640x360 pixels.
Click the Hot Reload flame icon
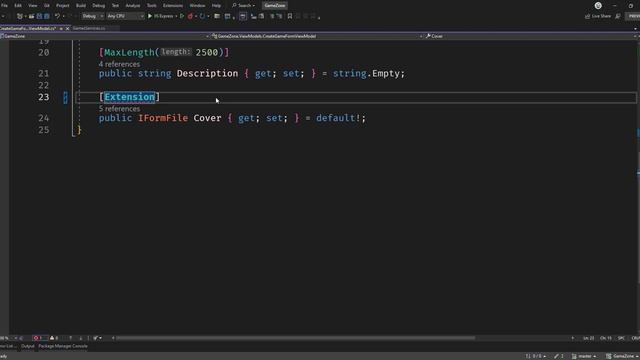click(190, 16)
